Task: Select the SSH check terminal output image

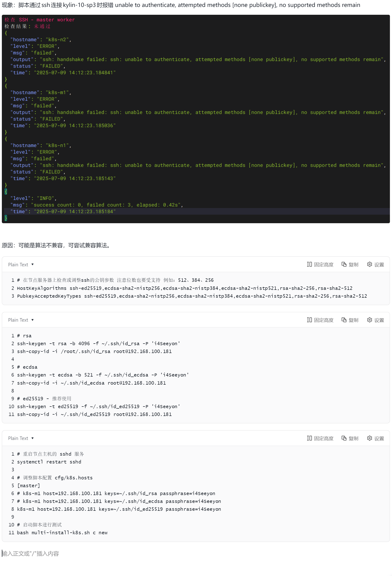Action: coord(196,119)
